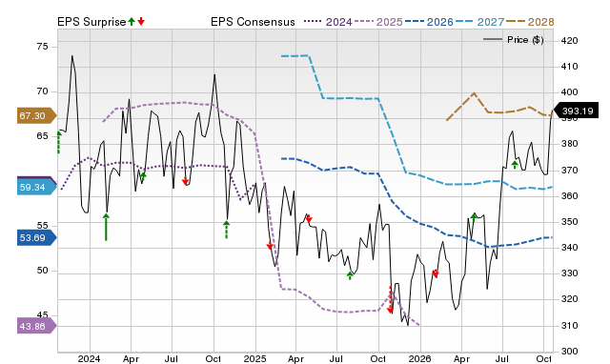610x364 pixels.
Task: Click the 300 price axis label
Action: click(570, 352)
